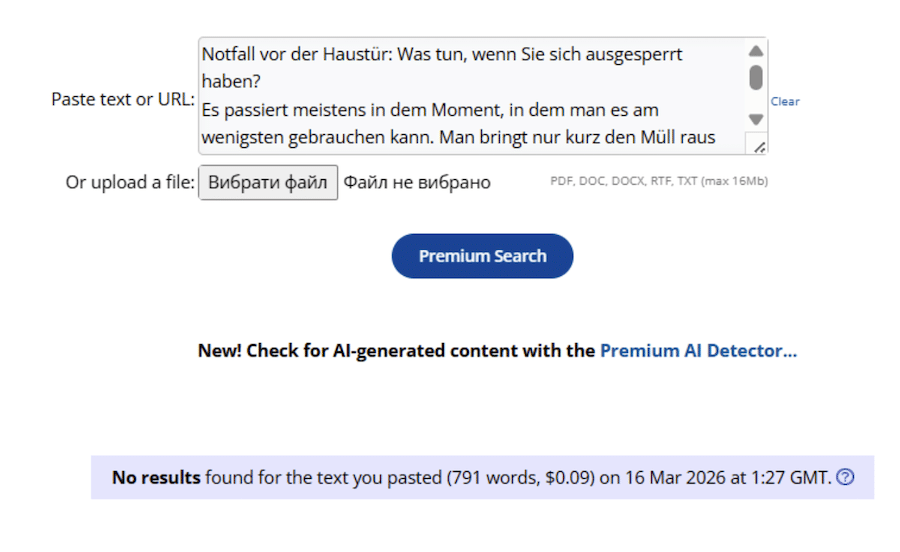This screenshot has width=900, height=552.
Task: Click the help question mark icon
Action: (845, 477)
